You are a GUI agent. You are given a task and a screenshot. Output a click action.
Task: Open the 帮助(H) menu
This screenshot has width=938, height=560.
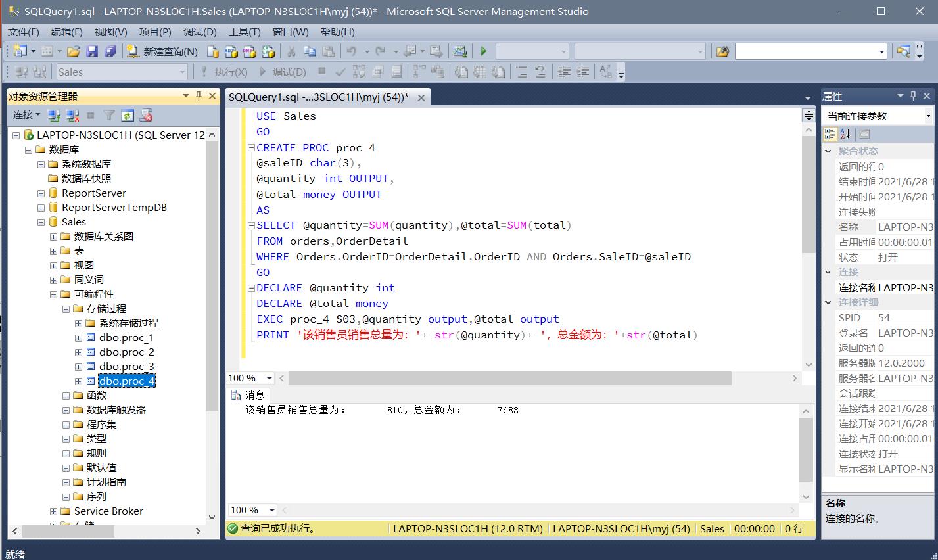[x=338, y=32]
